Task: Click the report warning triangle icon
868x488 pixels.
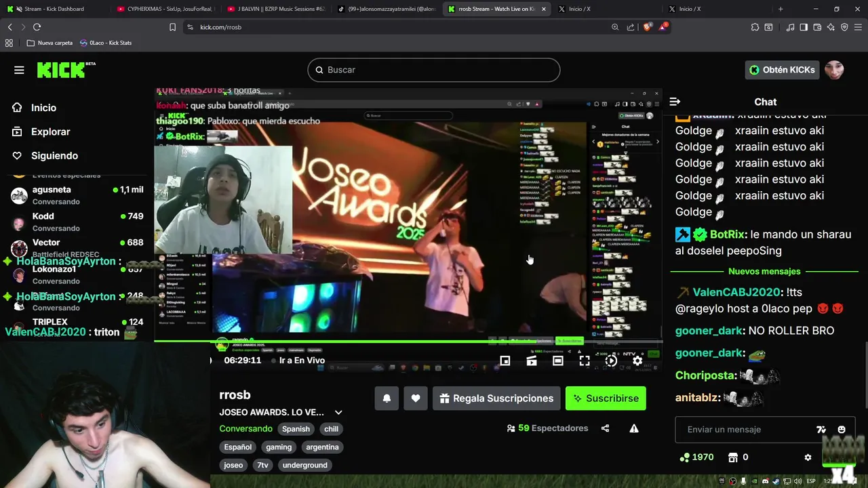Action: 634,428
